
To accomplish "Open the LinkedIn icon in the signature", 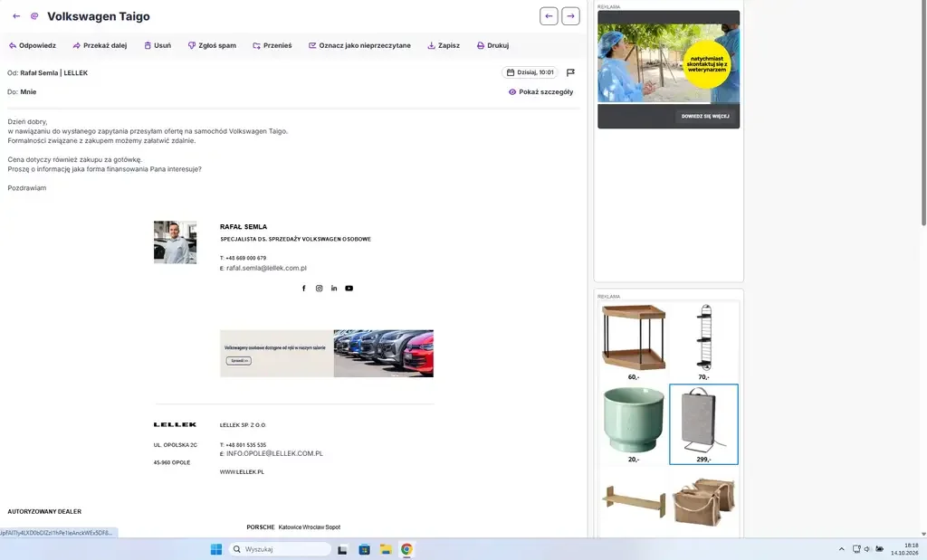I will coord(334,289).
